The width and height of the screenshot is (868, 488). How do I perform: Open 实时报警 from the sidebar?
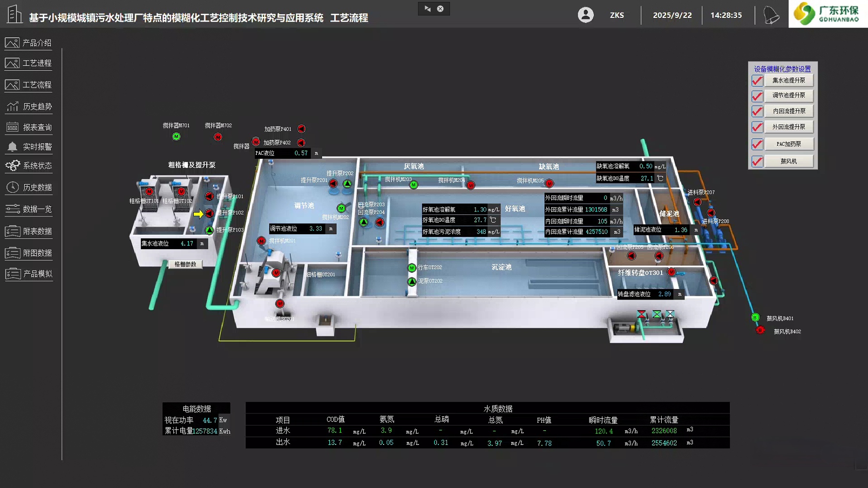point(29,147)
